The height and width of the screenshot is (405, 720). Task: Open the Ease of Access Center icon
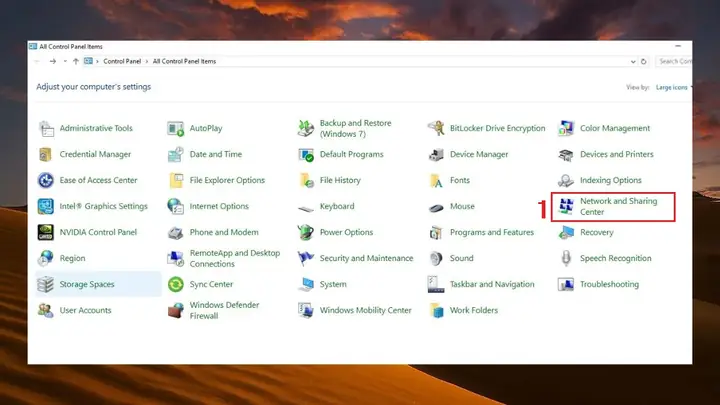point(46,180)
